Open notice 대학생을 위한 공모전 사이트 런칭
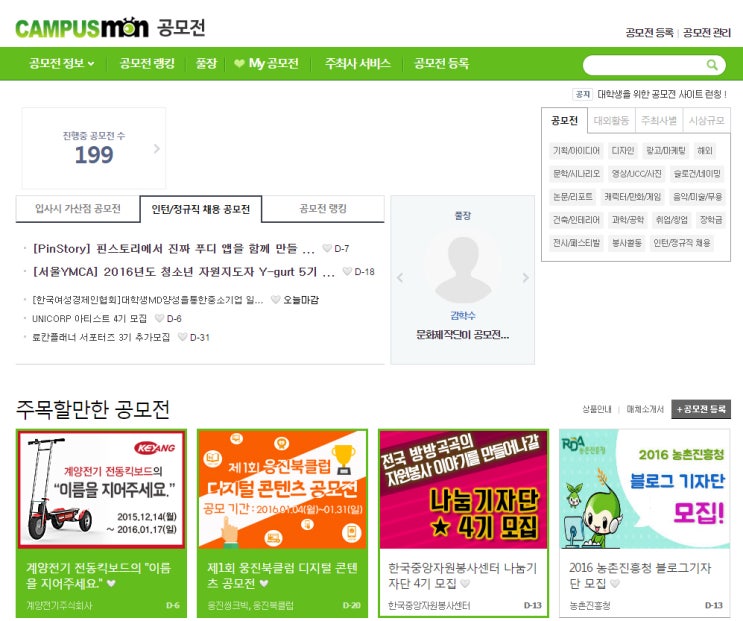 (x=661, y=94)
